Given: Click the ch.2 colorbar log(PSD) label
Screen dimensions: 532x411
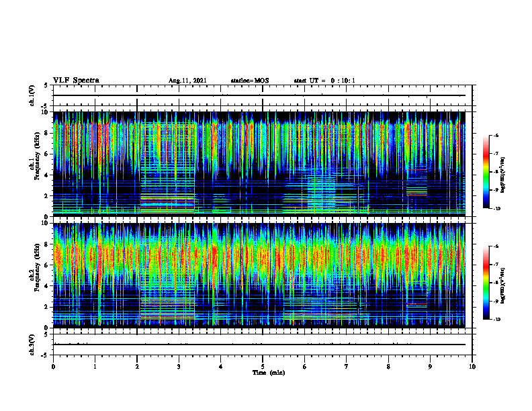Looking at the screenshot, I should click(503, 286).
